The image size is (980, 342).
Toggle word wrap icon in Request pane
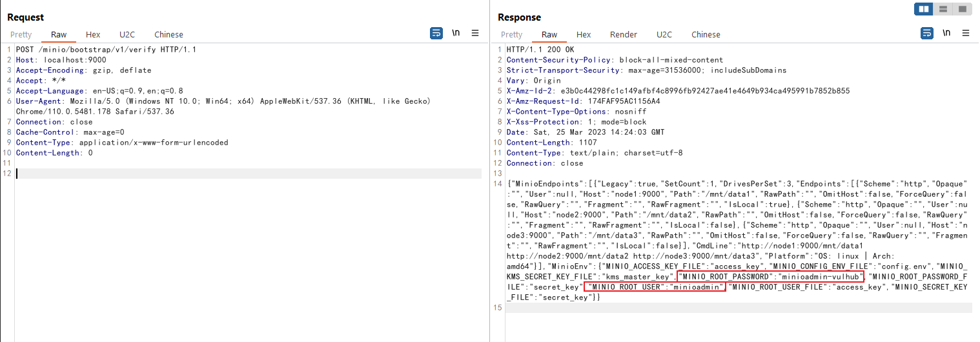[x=436, y=33]
